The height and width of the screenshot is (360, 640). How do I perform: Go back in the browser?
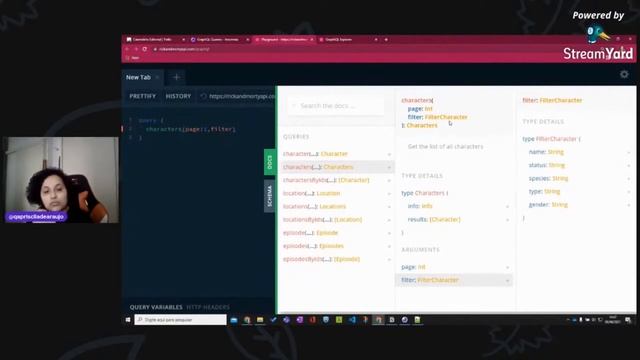click(127, 49)
